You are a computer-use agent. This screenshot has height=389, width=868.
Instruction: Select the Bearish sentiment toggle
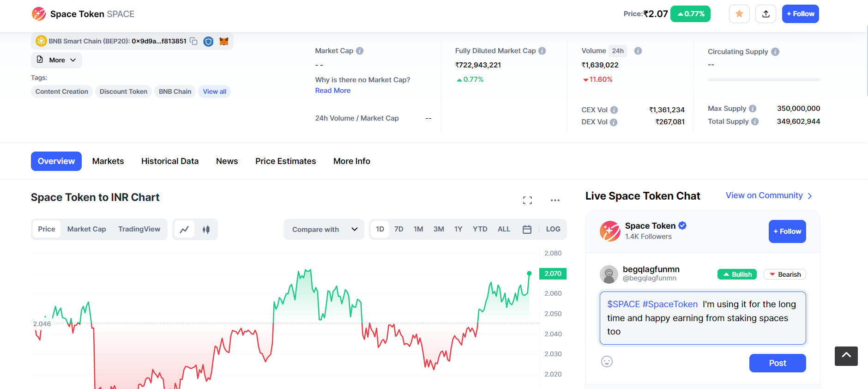tap(785, 274)
